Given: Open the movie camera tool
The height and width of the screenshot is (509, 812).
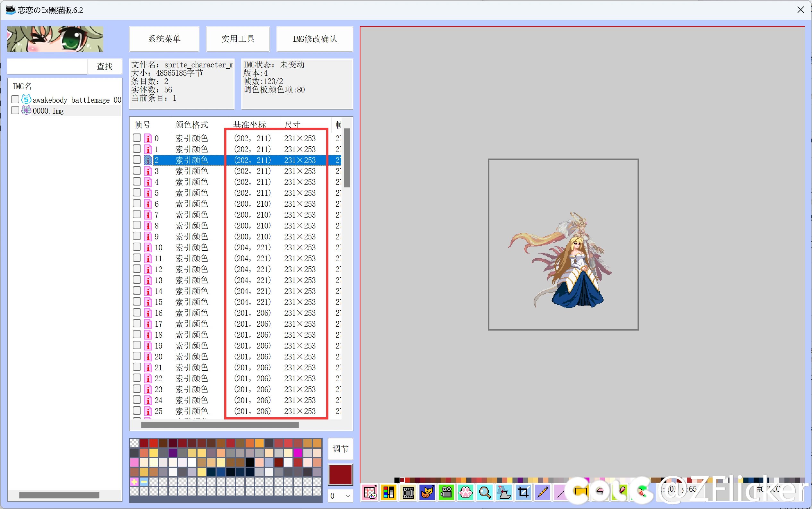Looking at the screenshot, I should [x=446, y=493].
